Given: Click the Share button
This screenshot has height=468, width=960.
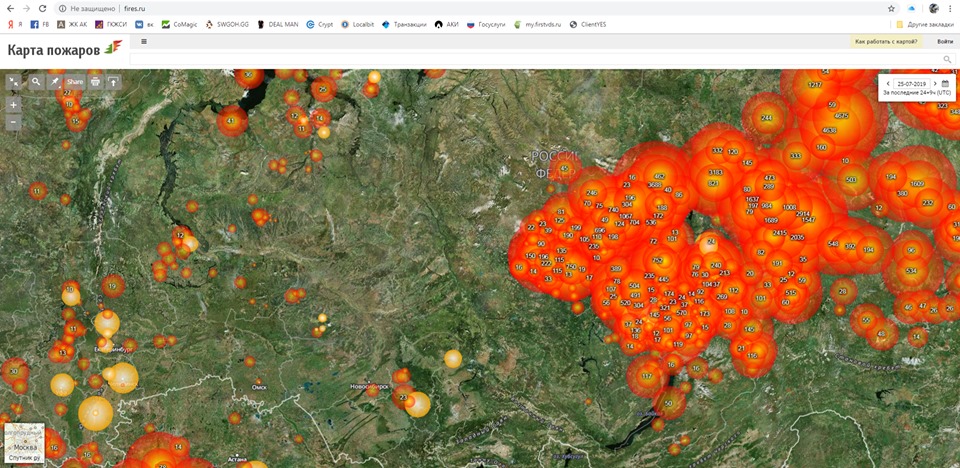Looking at the screenshot, I should (x=75, y=82).
